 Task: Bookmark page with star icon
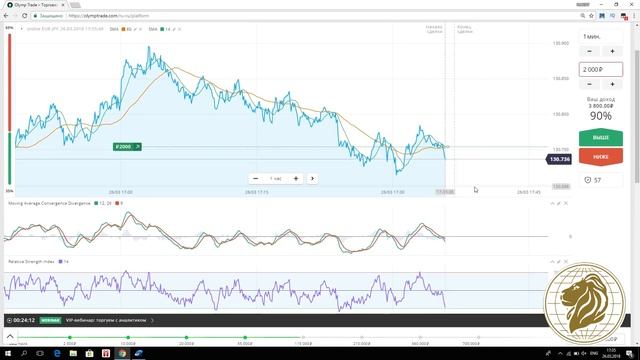[x=591, y=16]
